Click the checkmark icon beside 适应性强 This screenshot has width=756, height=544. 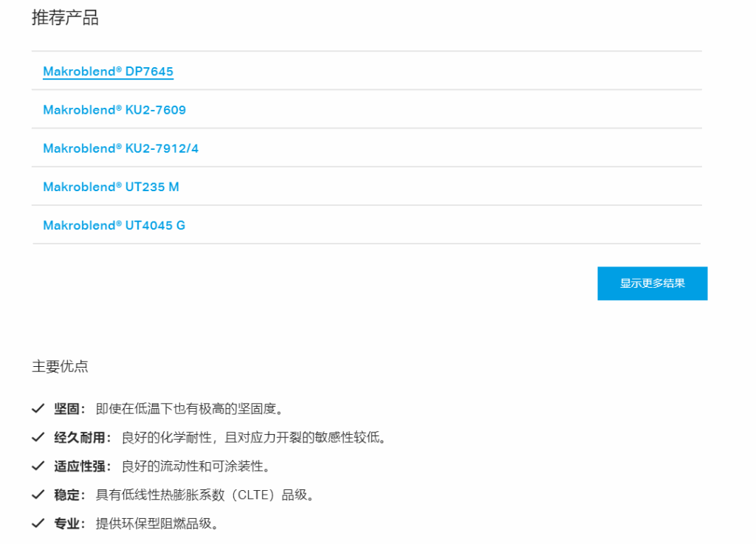pyautogui.click(x=38, y=466)
